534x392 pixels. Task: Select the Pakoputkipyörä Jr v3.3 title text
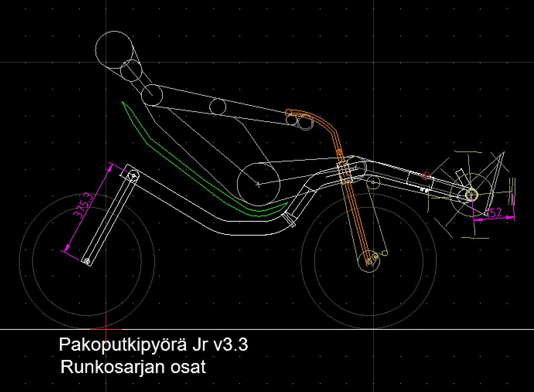(153, 344)
